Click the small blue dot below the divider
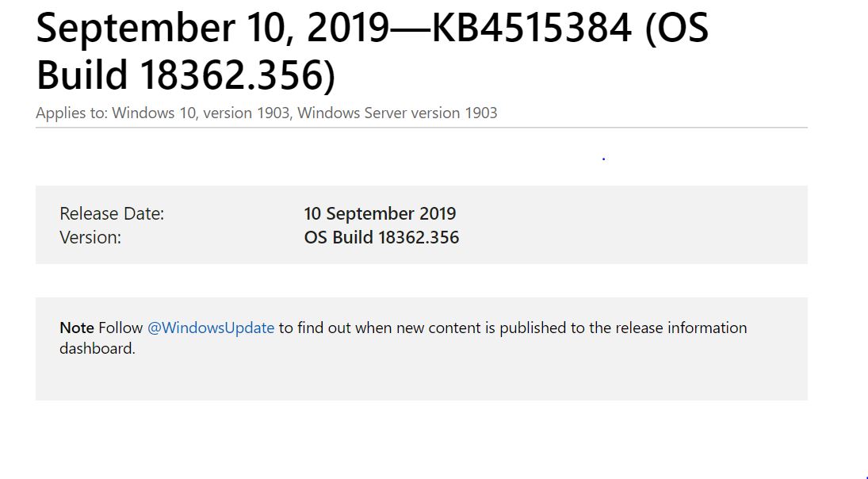Screen dimensions: 868x479 [x=603, y=159]
